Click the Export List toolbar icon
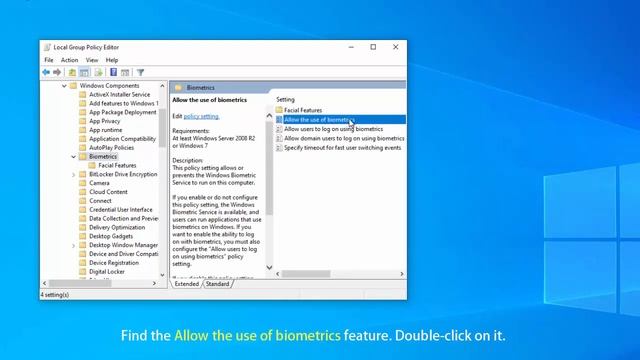This screenshot has width=640, height=360. point(98,72)
